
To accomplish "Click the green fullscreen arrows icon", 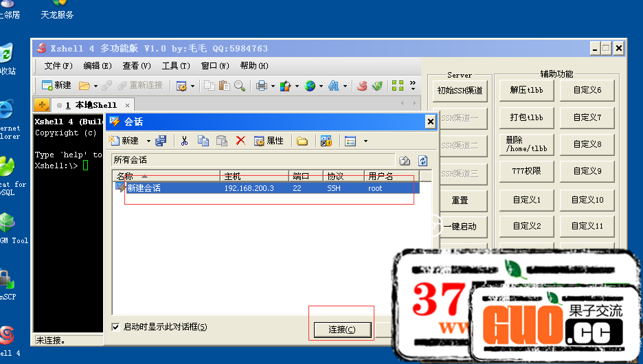I will pyautogui.click(x=397, y=86).
